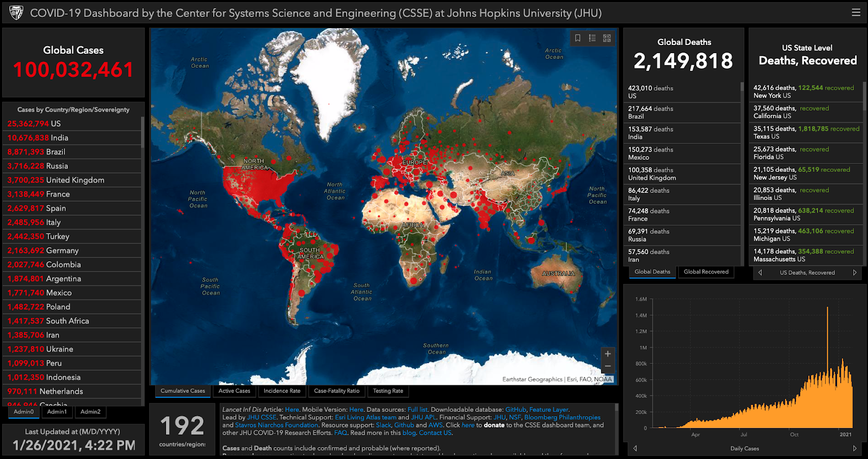Viewport: 868px width, 459px height.
Task: Open the hamburger menu in the header
Action: pyautogui.click(x=856, y=12)
